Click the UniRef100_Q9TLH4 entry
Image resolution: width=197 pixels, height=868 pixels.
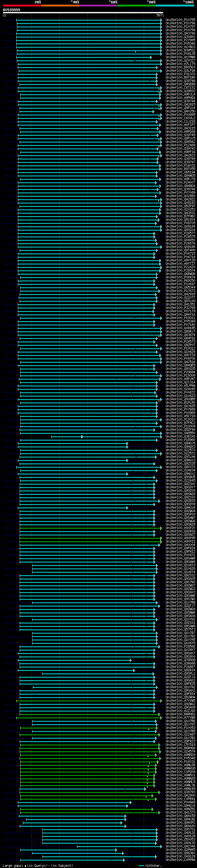tap(180, 457)
